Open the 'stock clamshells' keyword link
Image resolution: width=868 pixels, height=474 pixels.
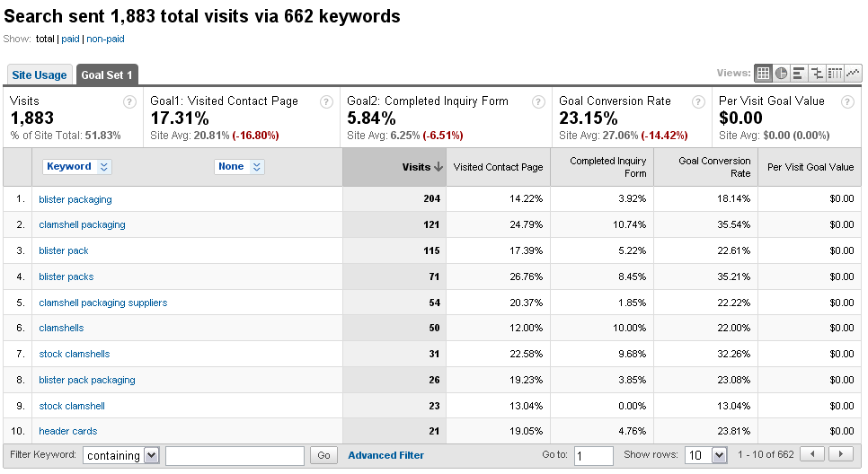75,354
